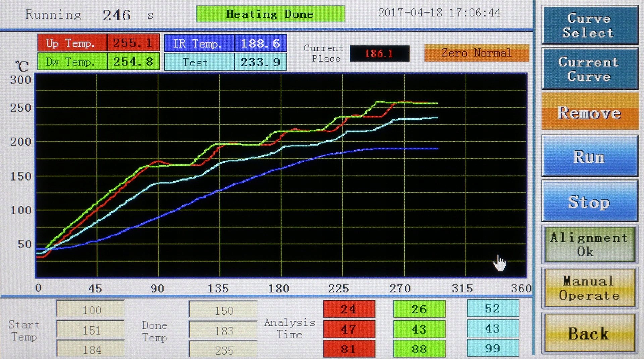Click the green Analysis Time value 43
644x359 pixels.
click(419, 329)
